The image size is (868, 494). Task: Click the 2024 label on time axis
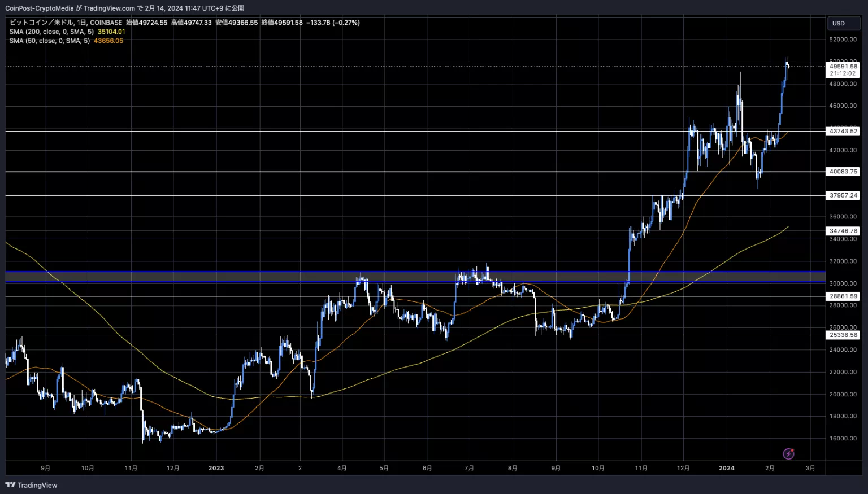click(x=726, y=468)
